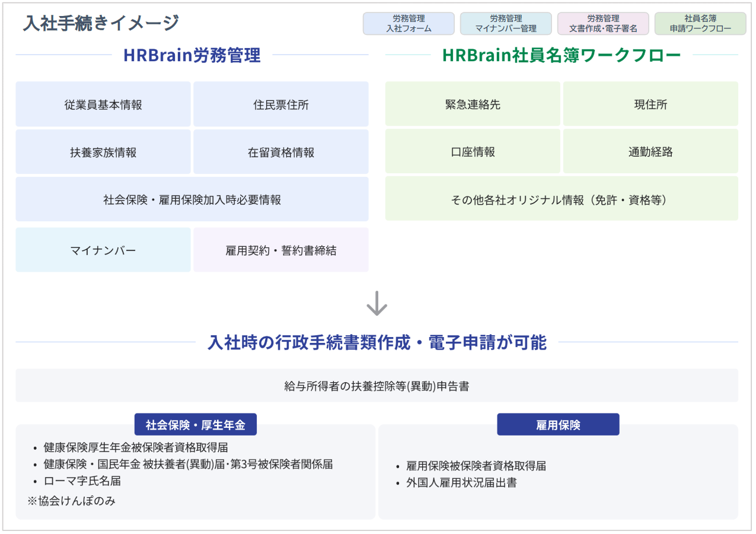Select 社会保険・雇用保険加入時必要情報 box

(192, 199)
